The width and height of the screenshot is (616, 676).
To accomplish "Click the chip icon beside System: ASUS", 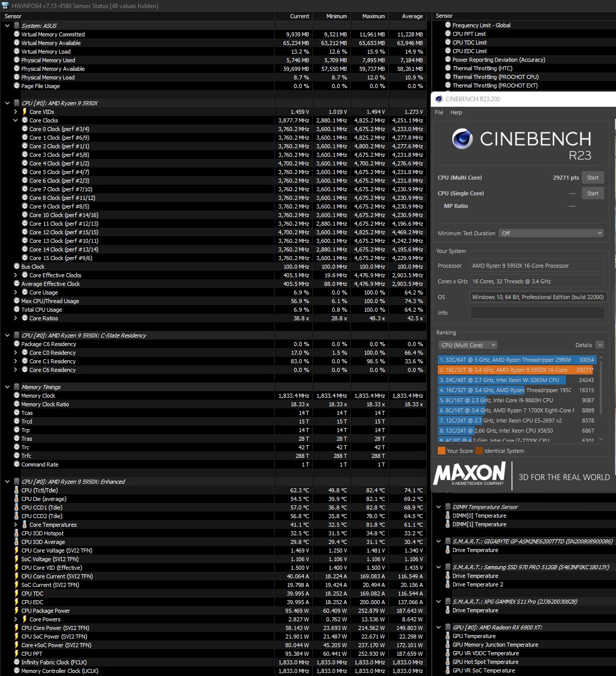I will click(x=17, y=26).
